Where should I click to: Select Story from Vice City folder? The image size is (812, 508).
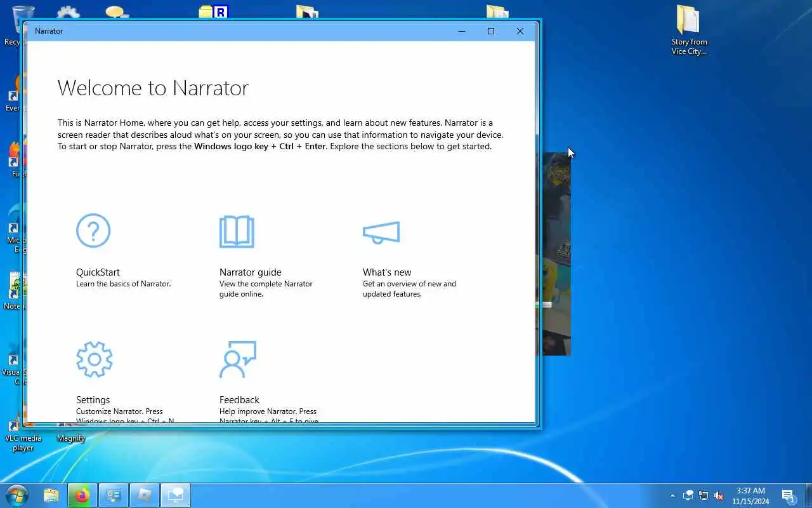(x=689, y=30)
